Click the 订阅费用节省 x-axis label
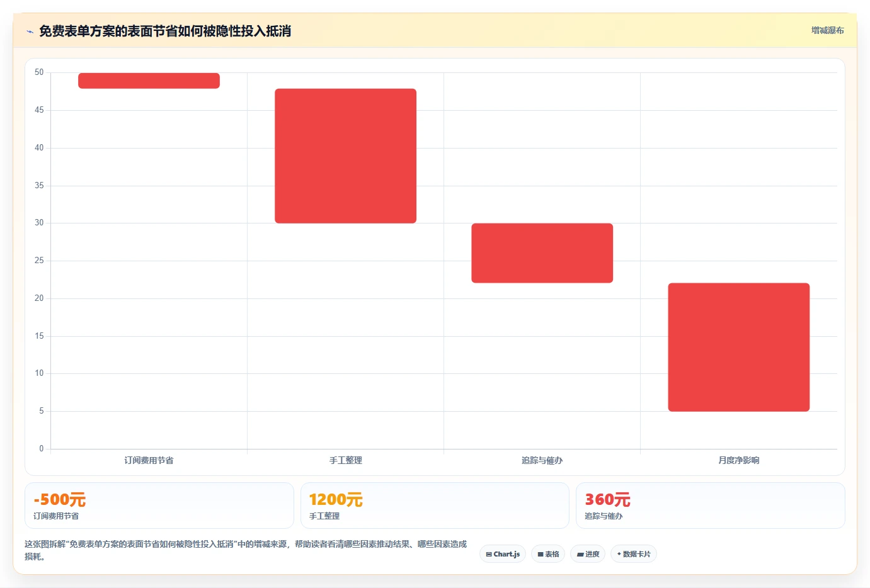The width and height of the screenshot is (870, 588). tap(149, 460)
